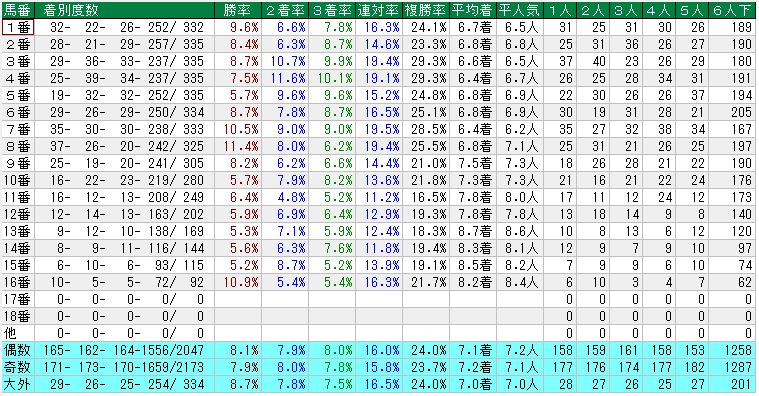Click the 4番 2着率 11.6% cell
The height and width of the screenshot is (396, 759).
285,78
